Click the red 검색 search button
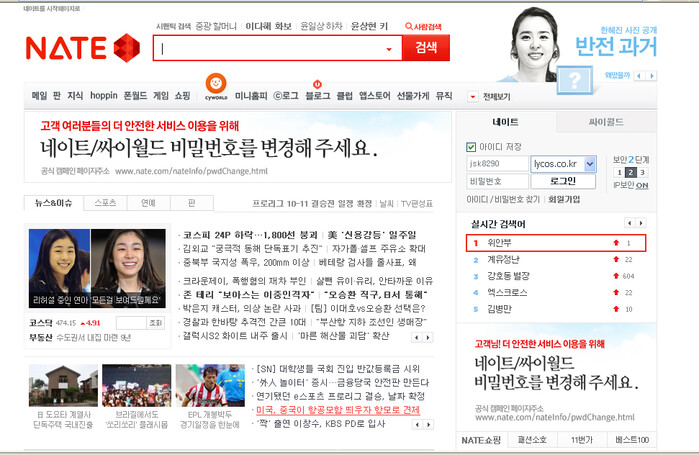Viewport: 699px width, 455px height. pyautogui.click(x=426, y=47)
